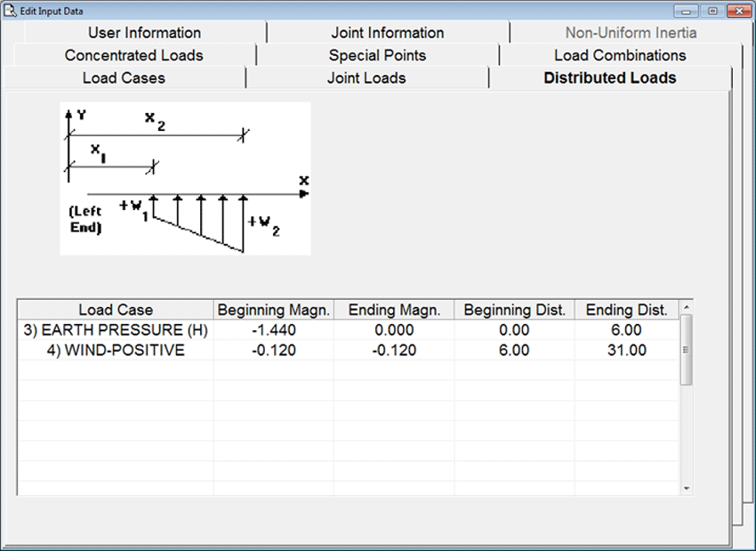Select the EARTH PRESSURE (H) load case cell
756x551 pixels.
pyautogui.click(x=116, y=330)
